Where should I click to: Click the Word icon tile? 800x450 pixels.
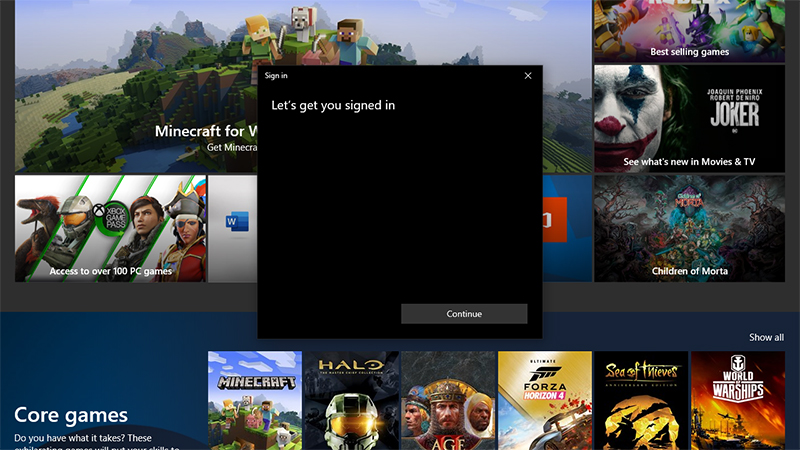tap(233, 229)
